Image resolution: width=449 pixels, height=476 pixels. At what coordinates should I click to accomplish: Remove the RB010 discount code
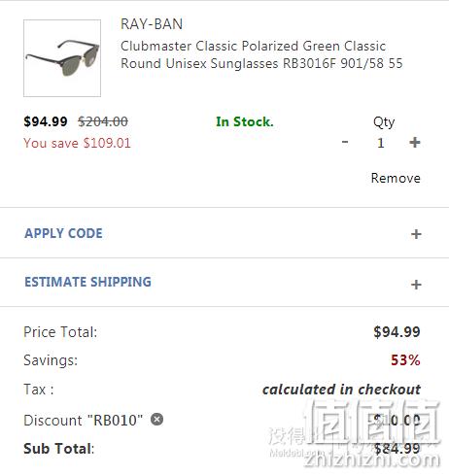[156, 420]
